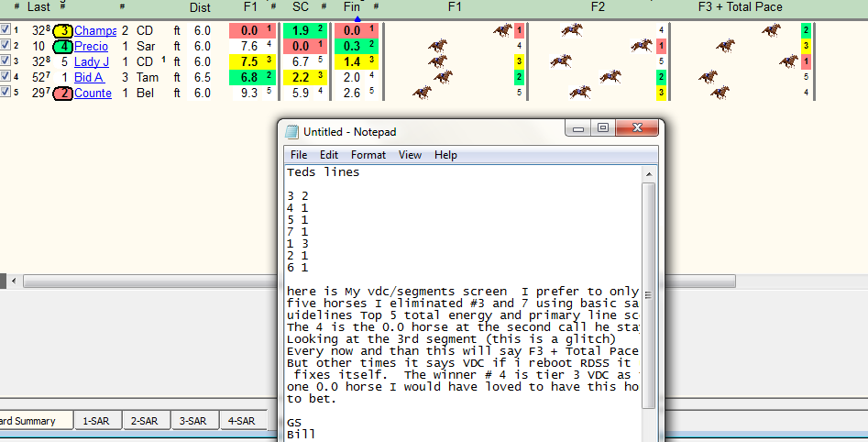Maximize the Notepad window
Screen dimensions: 868x442
603,128
